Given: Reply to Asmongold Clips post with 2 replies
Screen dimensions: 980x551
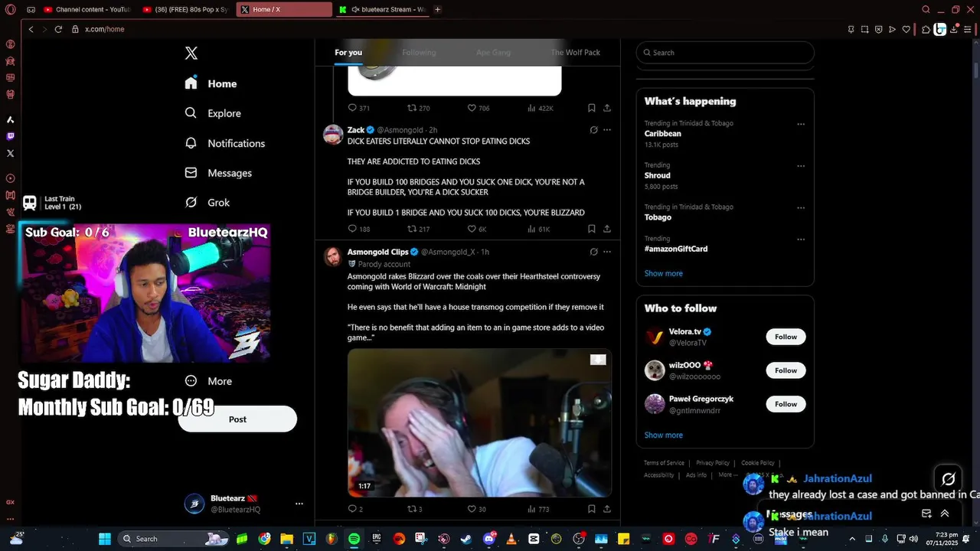Looking at the screenshot, I should (355, 509).
